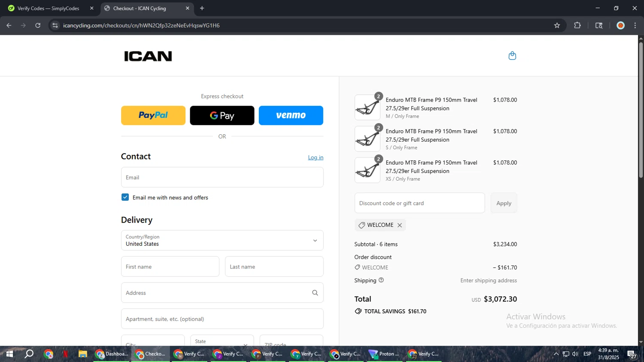Open a new browser tab

pyautogui.click(x=202, y=8)
